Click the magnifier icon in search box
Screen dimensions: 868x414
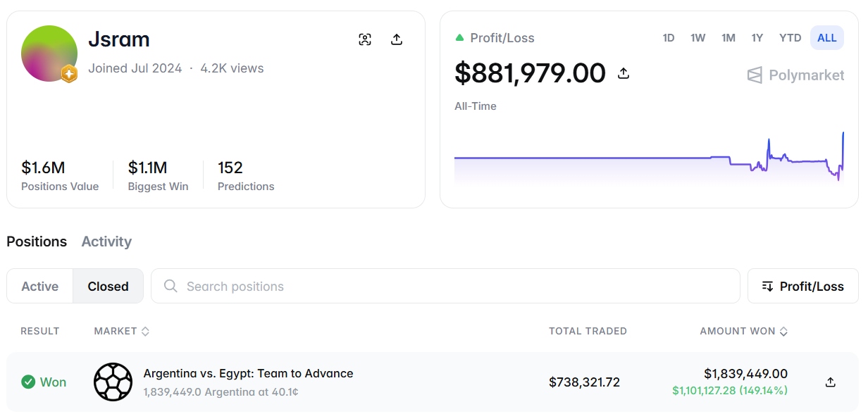[x=170, y=286]
